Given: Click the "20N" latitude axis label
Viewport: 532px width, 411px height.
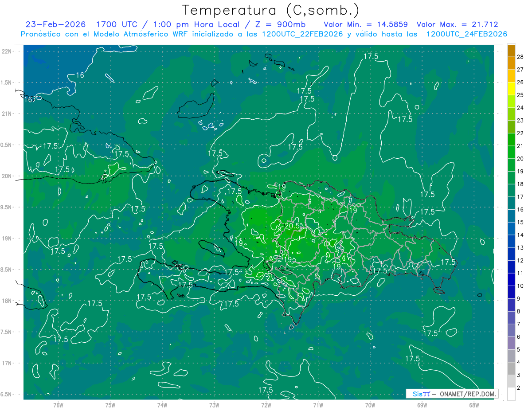Looking at the screenshot, I should coord(7,176).
